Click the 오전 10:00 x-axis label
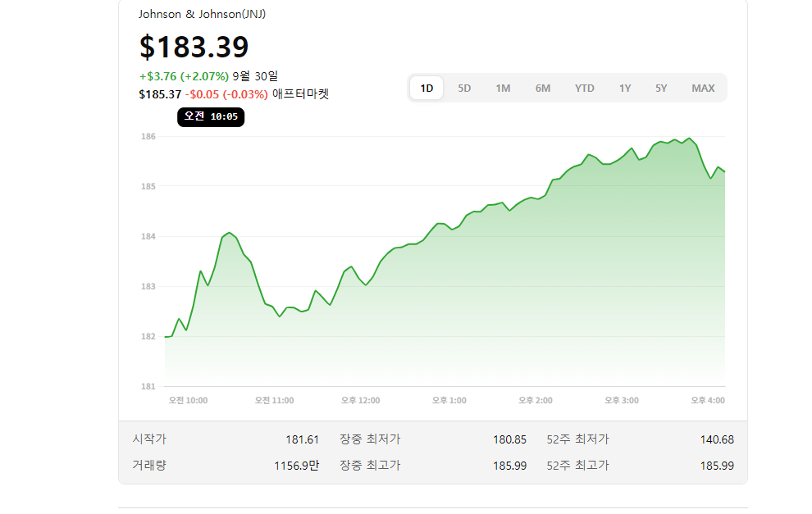Image resolution: width=812 pixels, height=514 pixels. click(x=188, y=400)
